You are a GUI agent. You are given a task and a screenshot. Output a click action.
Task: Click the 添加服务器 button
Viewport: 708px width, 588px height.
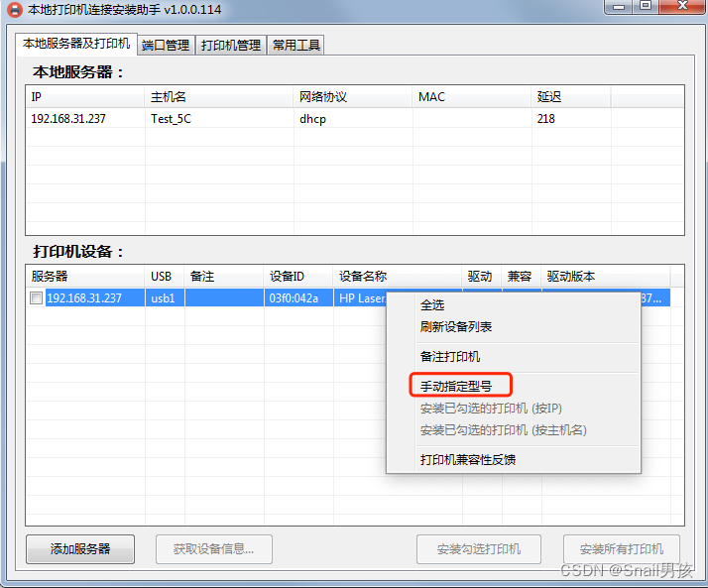coord(80,549)
